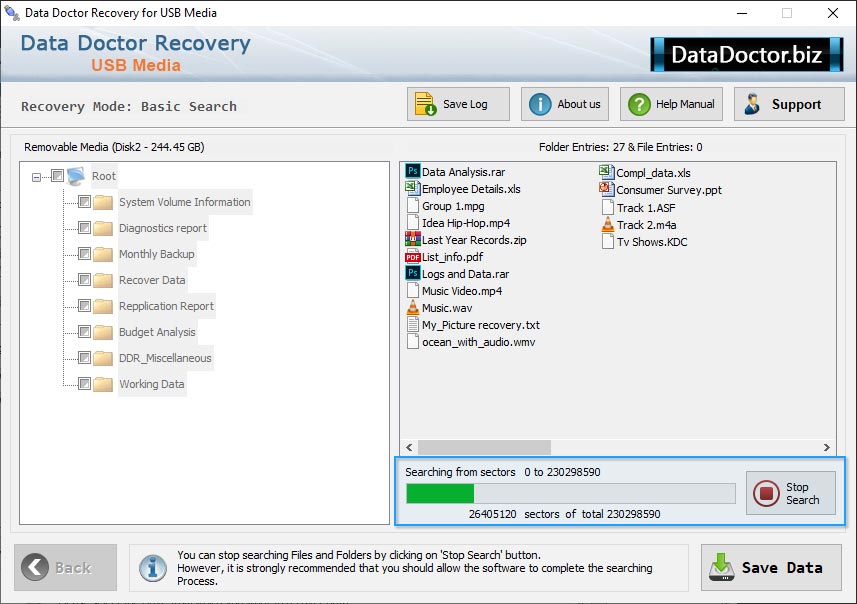Enable the Budget Analysis checkbox

point(84,332)
